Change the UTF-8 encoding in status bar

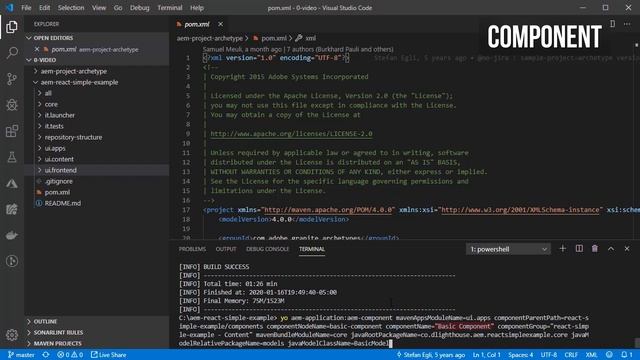549,355
